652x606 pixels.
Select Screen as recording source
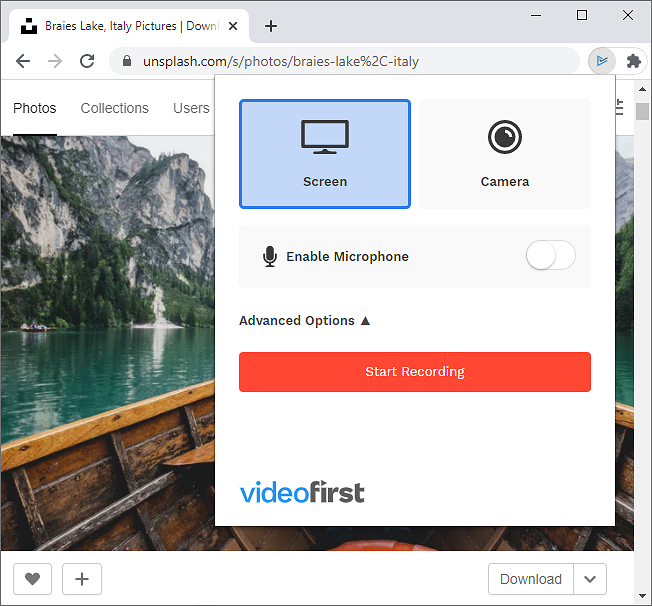(325, 154)
